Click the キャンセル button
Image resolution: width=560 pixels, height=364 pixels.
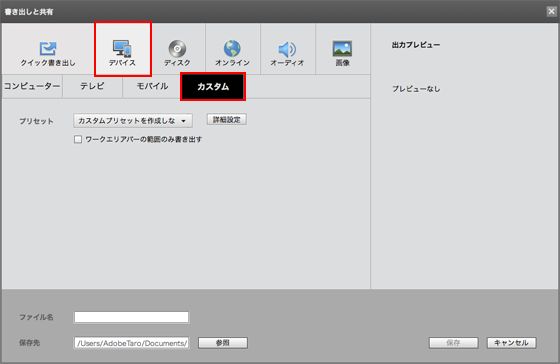coord(511,343)
